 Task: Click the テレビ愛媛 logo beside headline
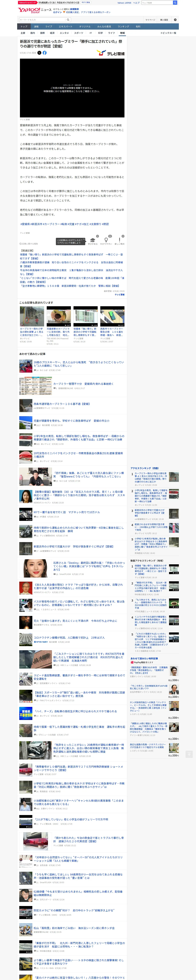(x=110, y=53)
